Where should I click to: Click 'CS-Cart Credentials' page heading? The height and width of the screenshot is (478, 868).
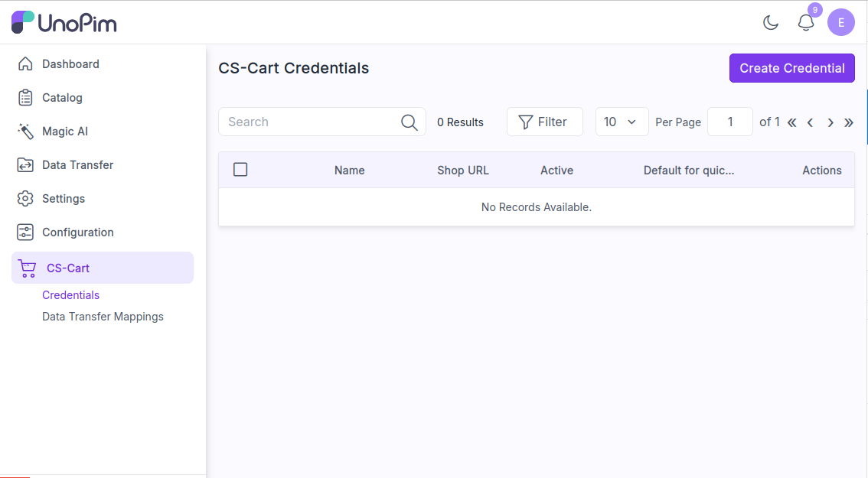(x=293, y=68)
